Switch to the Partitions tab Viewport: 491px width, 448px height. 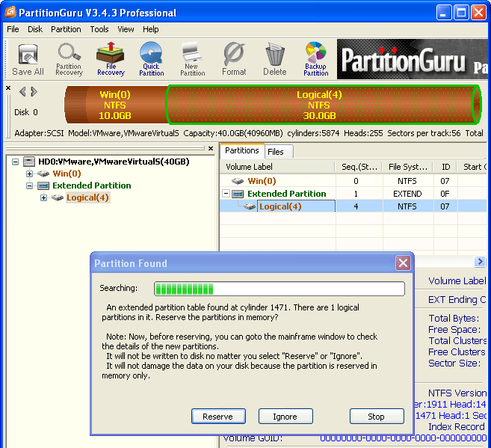[x=242, y=150]
